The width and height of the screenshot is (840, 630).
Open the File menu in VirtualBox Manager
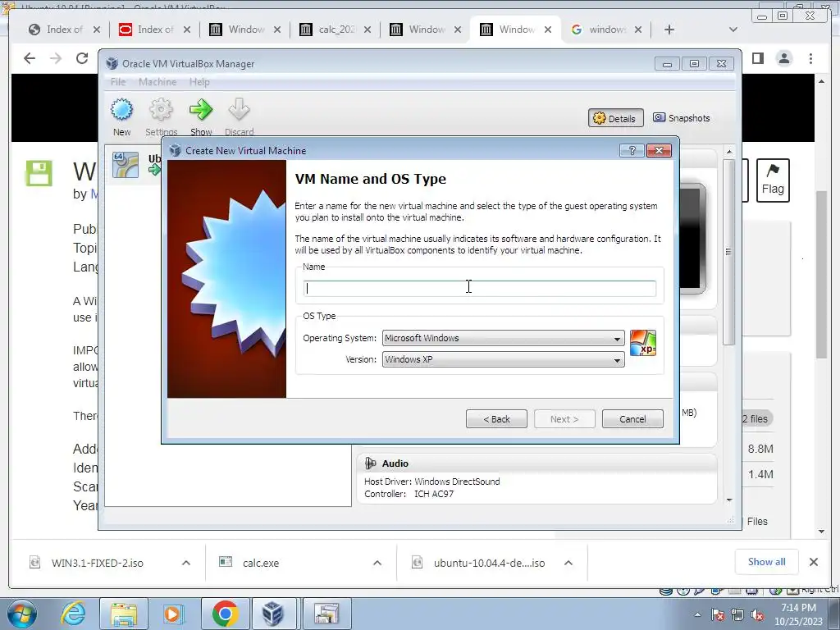(118, 82)
